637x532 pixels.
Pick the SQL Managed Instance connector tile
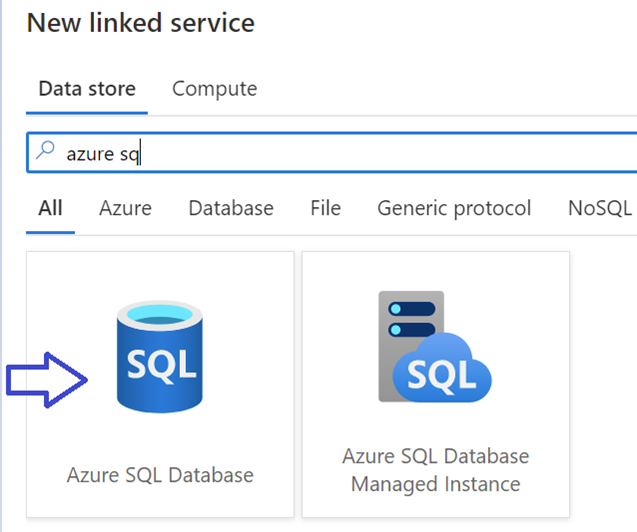click(435, 385)
